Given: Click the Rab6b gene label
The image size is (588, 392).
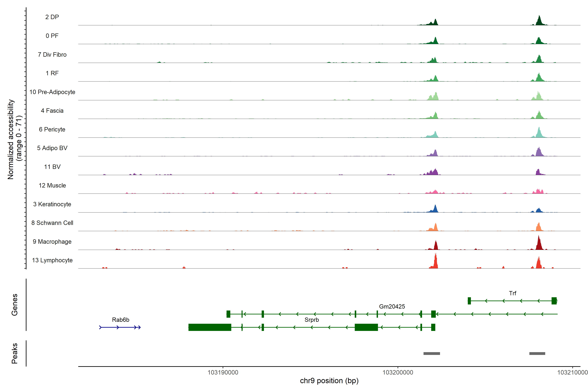Looking at the screenshot, I should tap(121, 320).
